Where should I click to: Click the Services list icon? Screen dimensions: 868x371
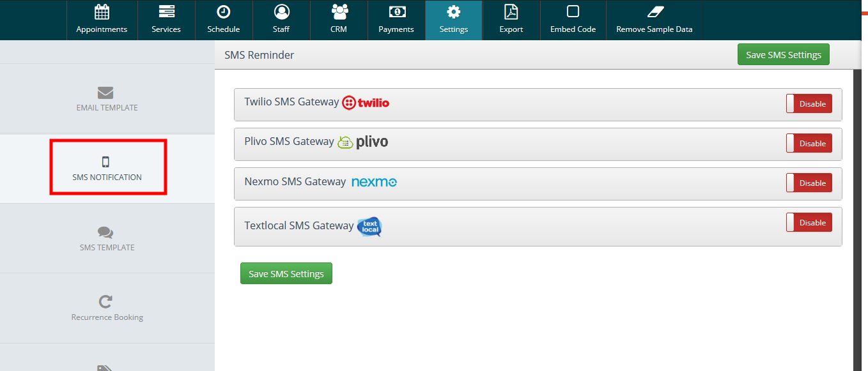166,11
